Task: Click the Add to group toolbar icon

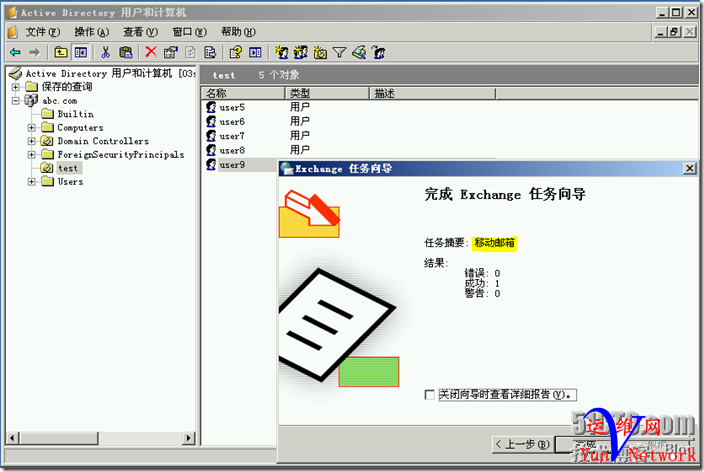Action: (x=378, y=53)
